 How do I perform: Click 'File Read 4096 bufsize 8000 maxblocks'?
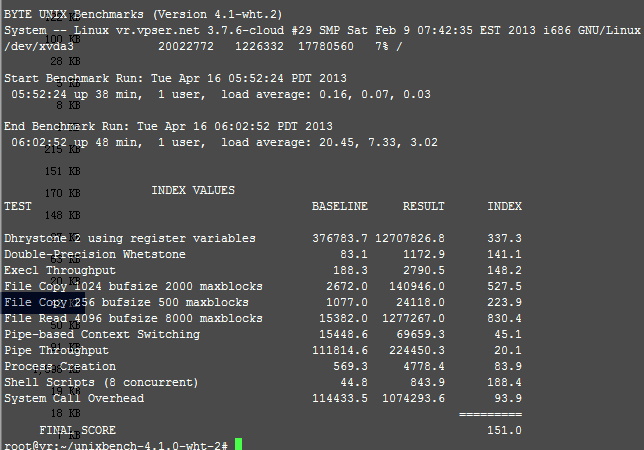133,319
